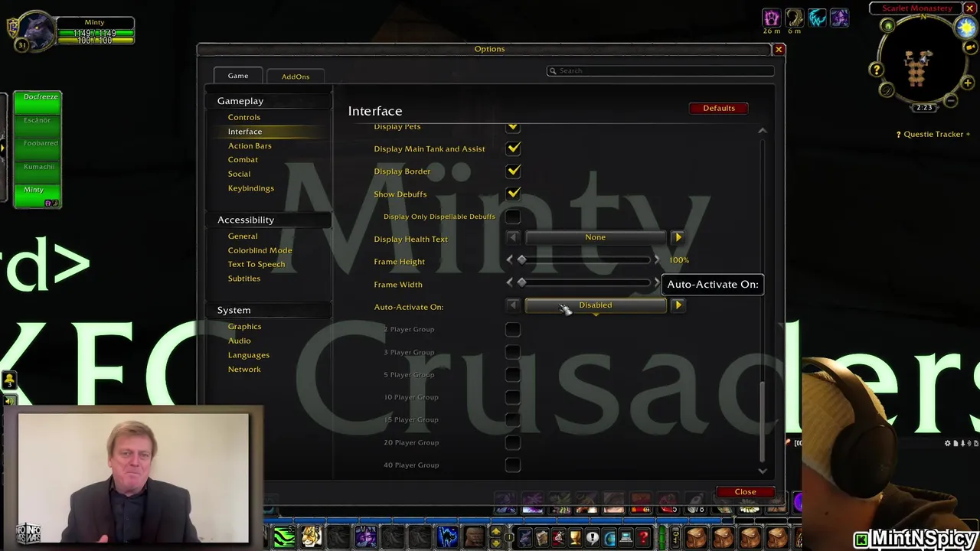Open Colorblind Mode settings category
980x551 pixels.
[x=260, y=250]
